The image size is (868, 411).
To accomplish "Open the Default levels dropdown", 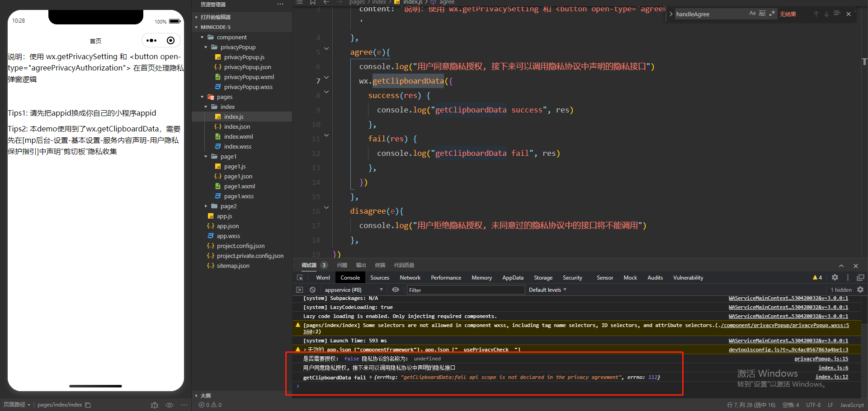I will pos(547,290).
